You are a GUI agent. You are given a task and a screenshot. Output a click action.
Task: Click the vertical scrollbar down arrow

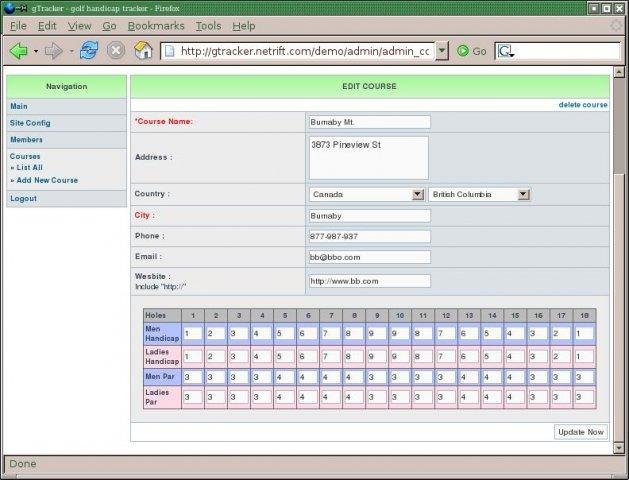(x=619, y=448)
